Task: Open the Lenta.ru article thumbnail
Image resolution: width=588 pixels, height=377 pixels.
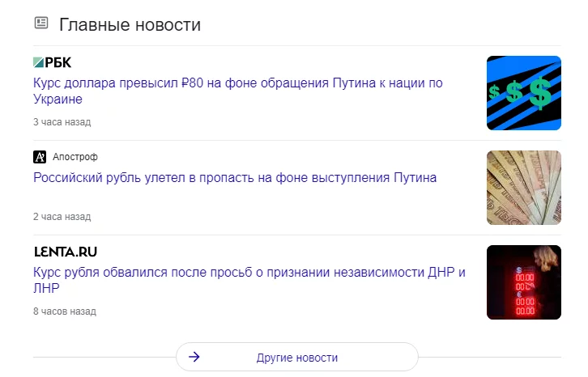Action: (x=523, y=282)
